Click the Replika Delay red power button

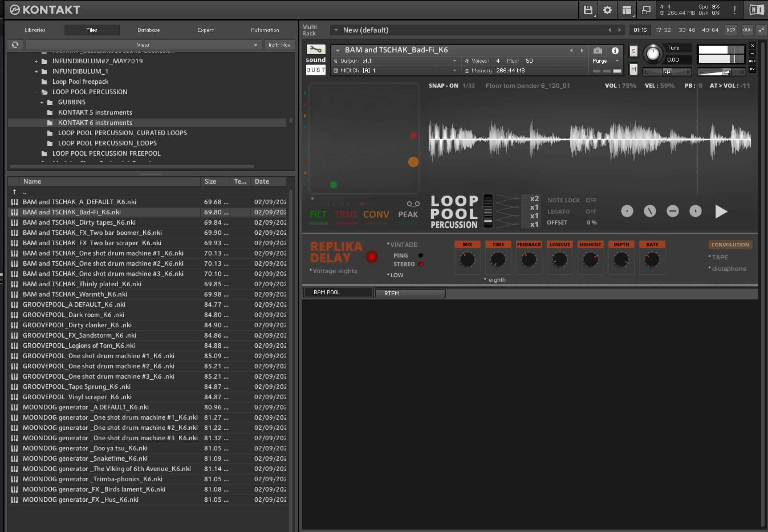point(371,257)
